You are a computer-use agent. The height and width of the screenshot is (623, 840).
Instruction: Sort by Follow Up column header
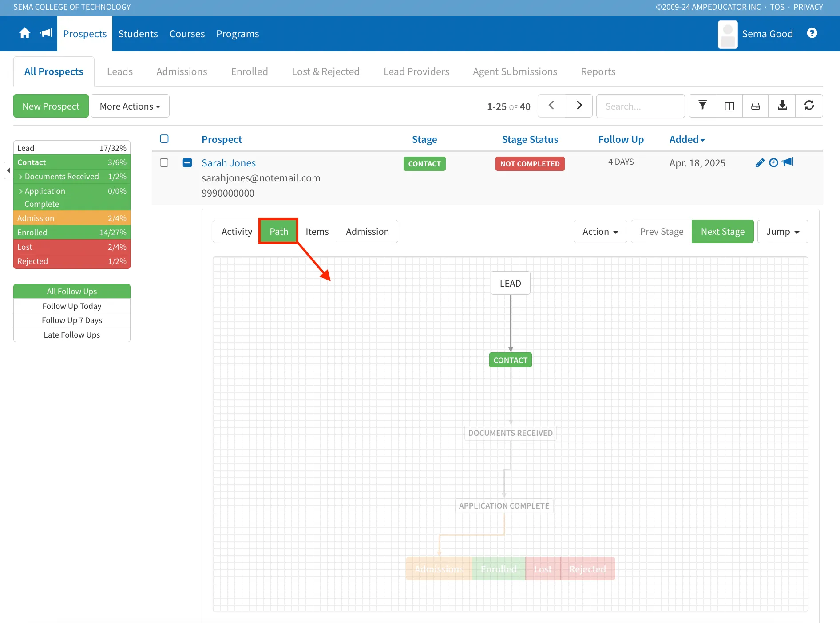pyautogui.click(x=621, y=139)
